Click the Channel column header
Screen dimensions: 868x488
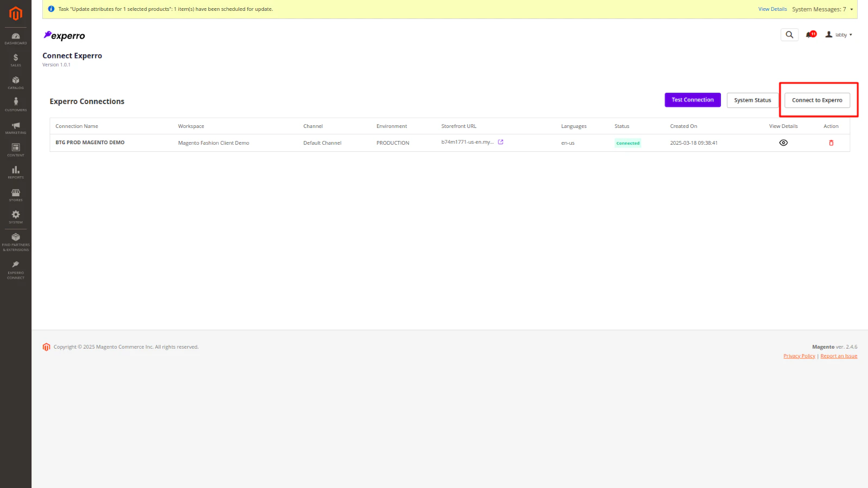[313, 126]
